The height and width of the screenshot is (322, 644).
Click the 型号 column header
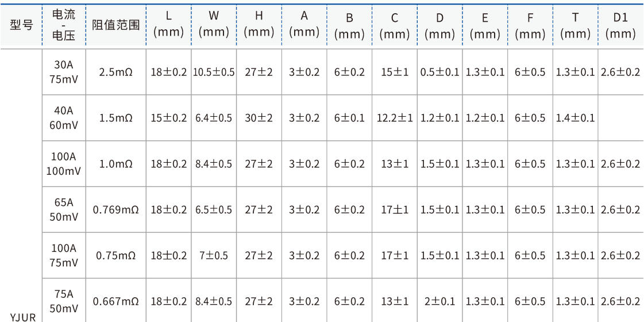(x=22, y=26)
